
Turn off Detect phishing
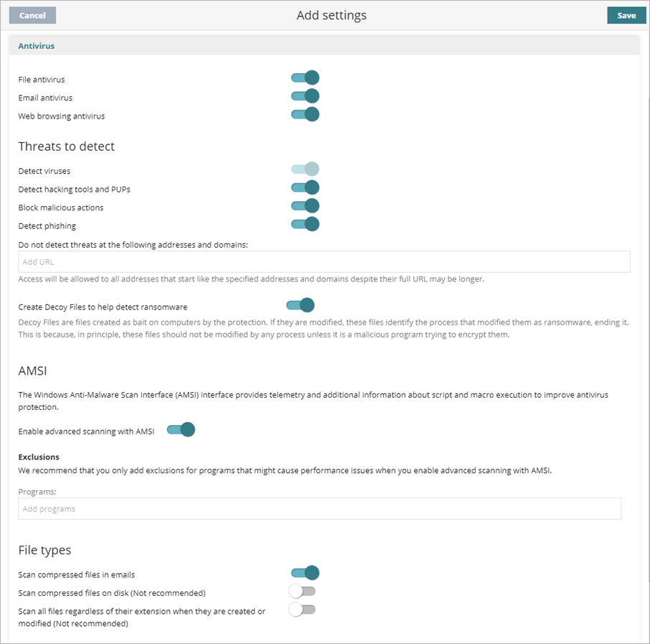[x=304, y=224]
